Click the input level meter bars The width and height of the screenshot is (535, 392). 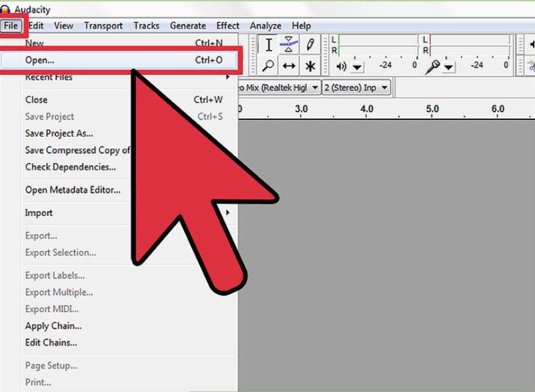[470, 45]
